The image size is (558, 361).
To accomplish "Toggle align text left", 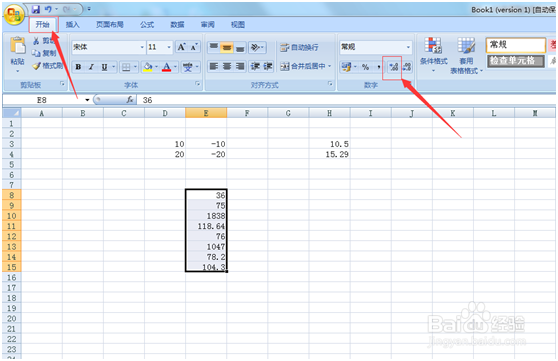I will pos(214,66).
